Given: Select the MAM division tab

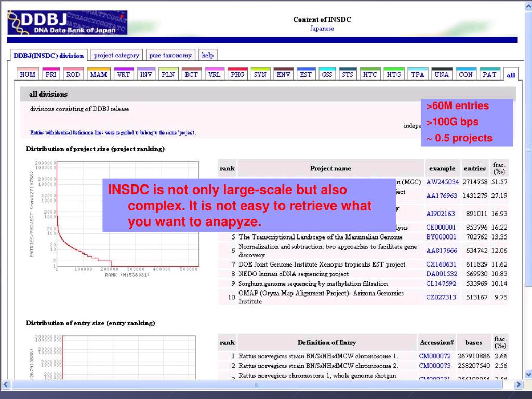Looking at the screenshot, I should [98, 74].
